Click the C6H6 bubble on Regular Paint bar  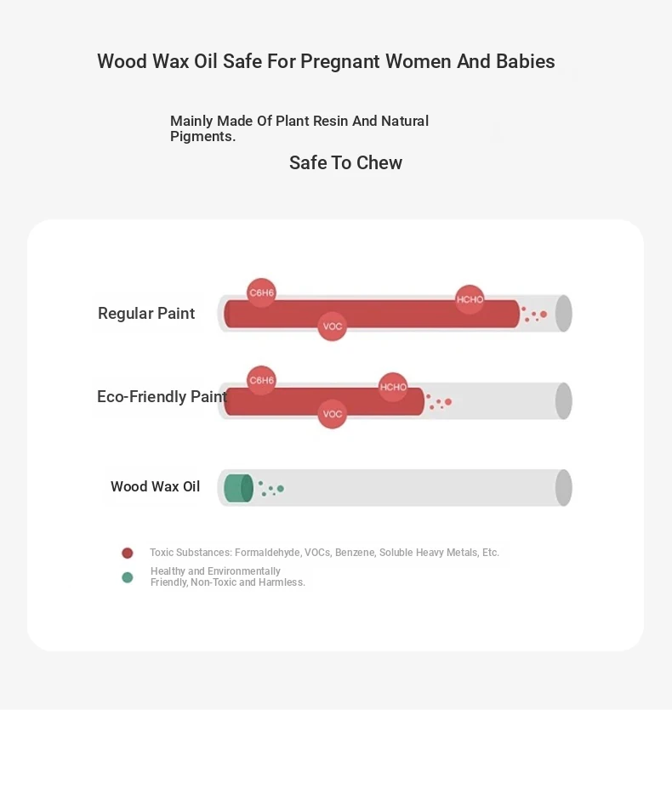(261, 293)
